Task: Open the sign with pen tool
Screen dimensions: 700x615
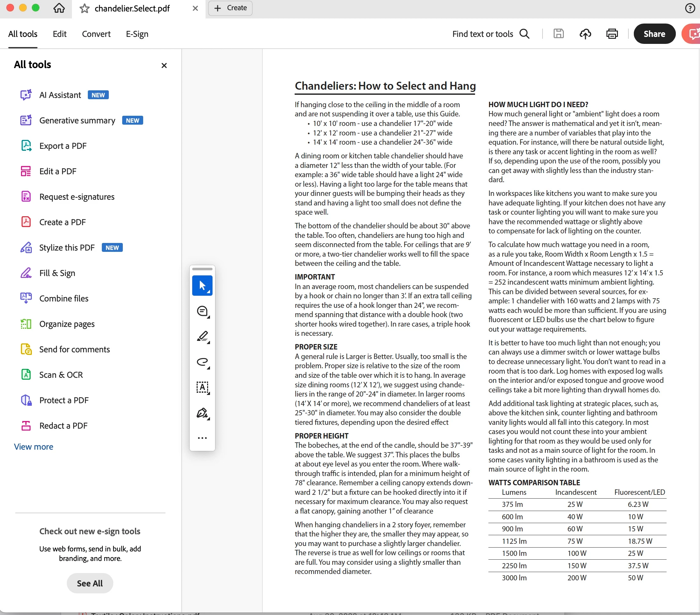Action: pyautogui.click(x=202, y=413)
